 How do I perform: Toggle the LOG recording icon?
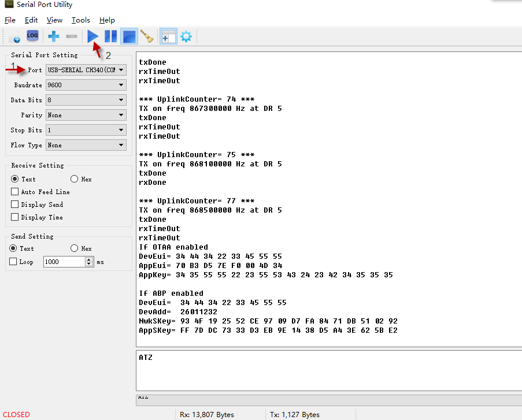[32, 36]
